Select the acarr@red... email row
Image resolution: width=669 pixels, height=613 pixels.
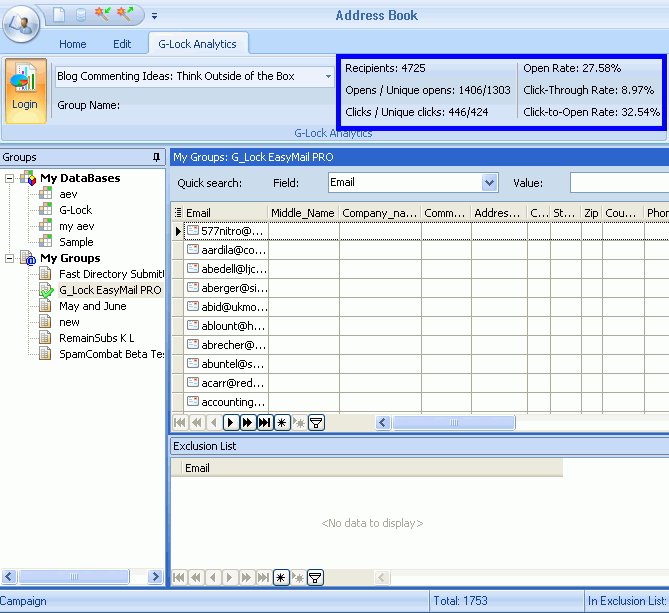pos(227,383)
